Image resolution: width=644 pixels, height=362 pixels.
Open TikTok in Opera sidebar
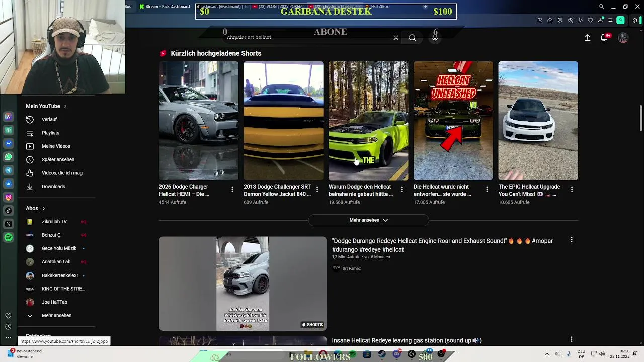pyautogui.click(x=8, y=211)
